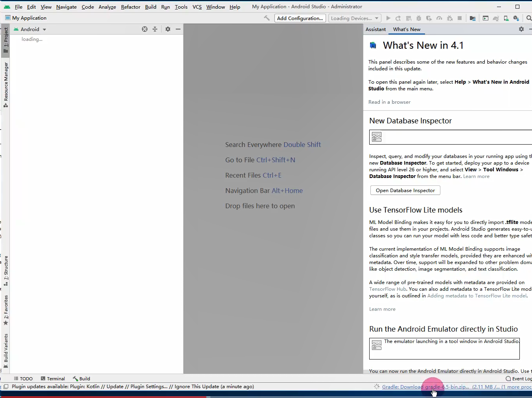The image size is (532, 398).
Task: Click the Apply Changes and Restart icon
Action: click(398, 18)
